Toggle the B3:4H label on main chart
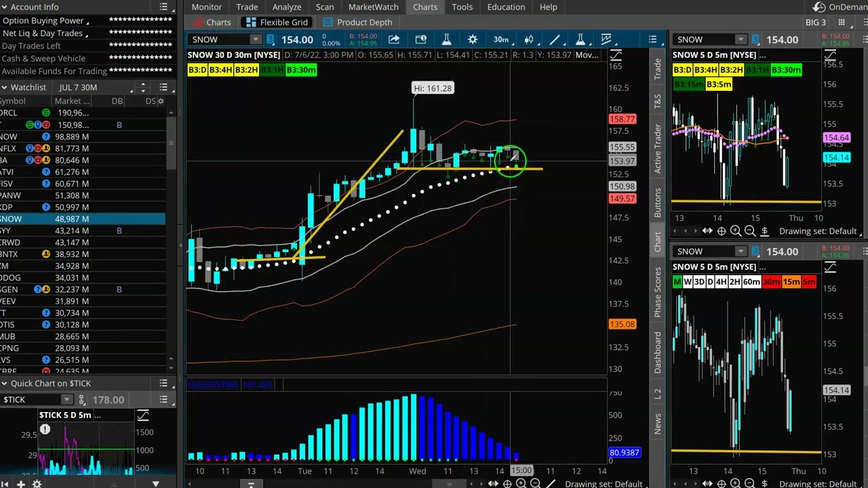The height and width of the screenshot is (488, 868). point(220,70)
